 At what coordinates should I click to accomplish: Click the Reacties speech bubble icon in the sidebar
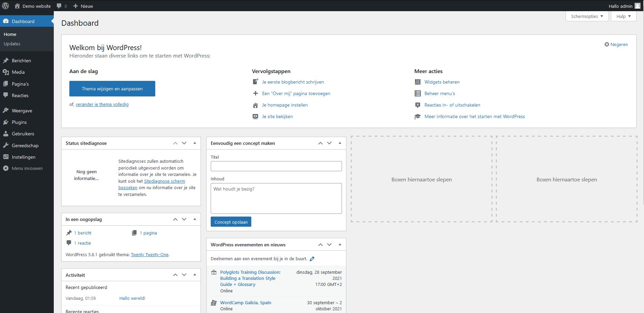click(6, 95)
